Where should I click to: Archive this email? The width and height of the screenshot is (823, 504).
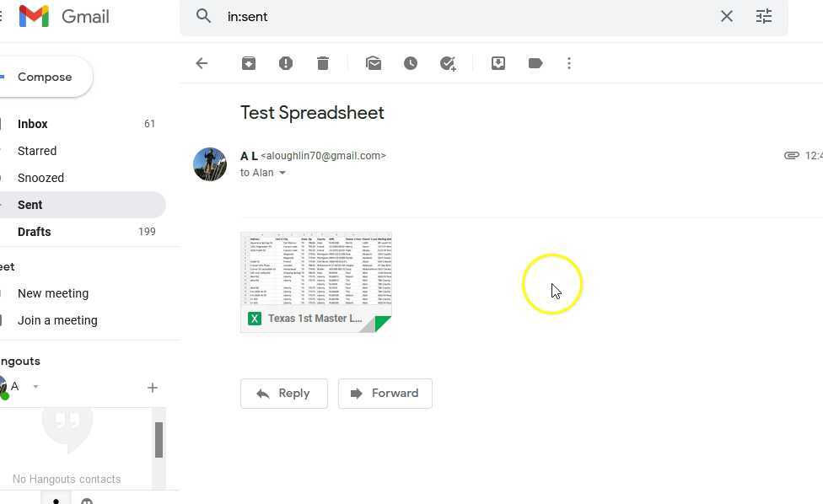point(249,63)
